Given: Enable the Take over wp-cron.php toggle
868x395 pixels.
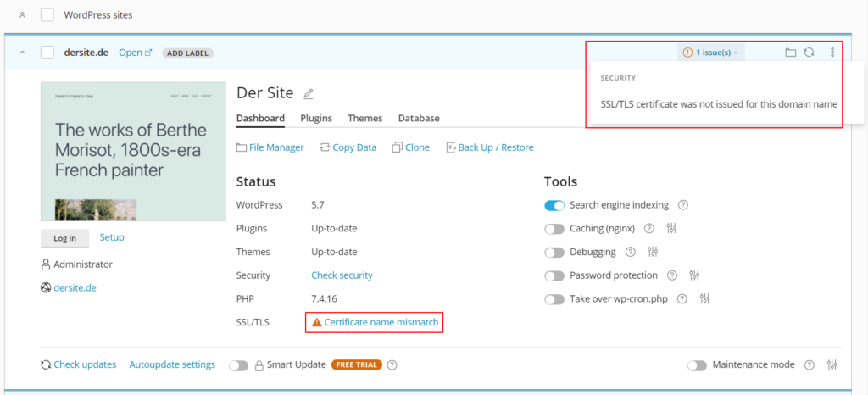Looking at the screenshot, I should [554, 299].
